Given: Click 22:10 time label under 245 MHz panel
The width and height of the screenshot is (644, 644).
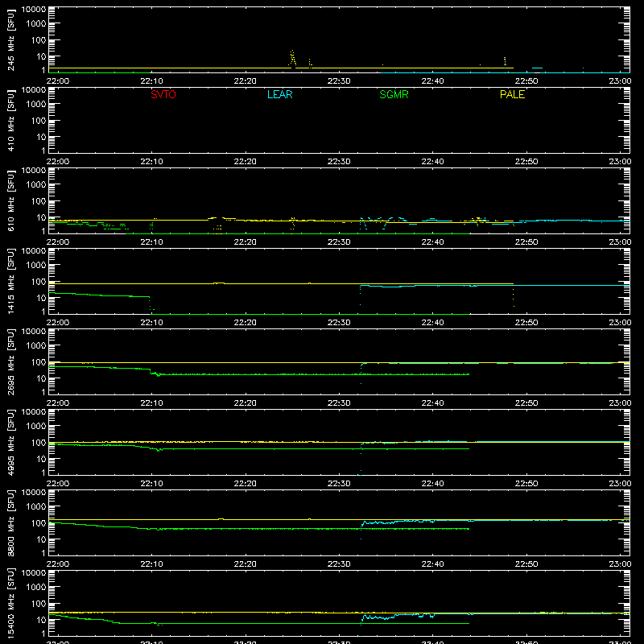Looking at the screenshot, I should point(151,81).
